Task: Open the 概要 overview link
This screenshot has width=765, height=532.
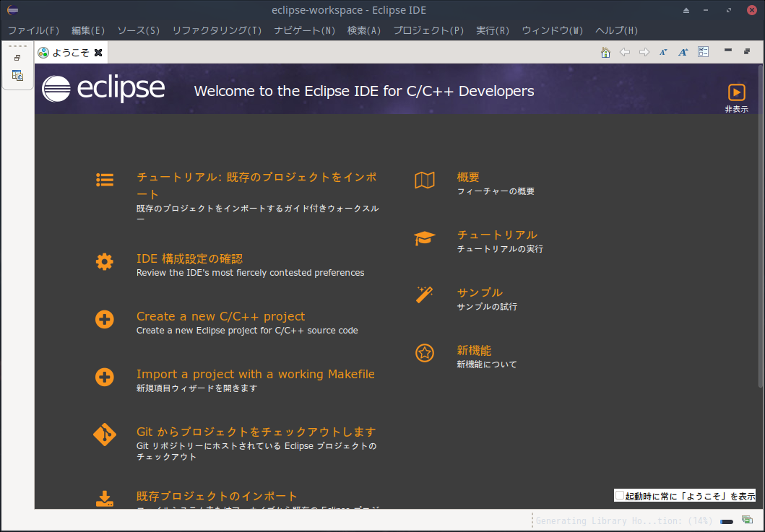Action: tap(468, 177)
